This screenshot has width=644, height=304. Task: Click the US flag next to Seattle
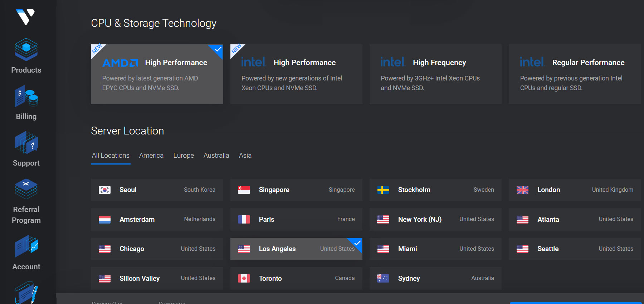522,249
